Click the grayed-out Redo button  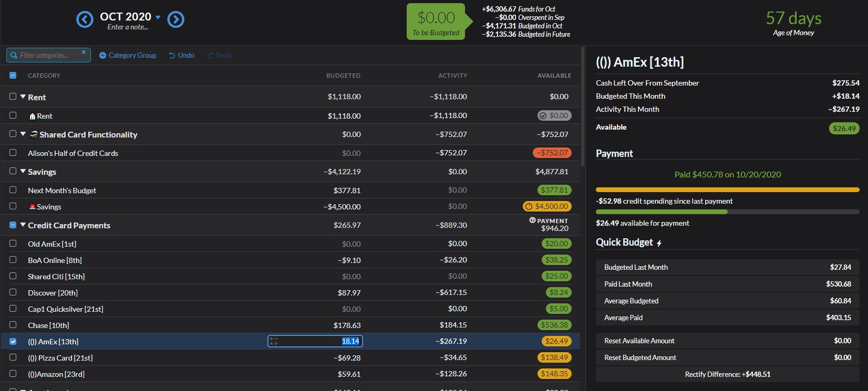(x=219, y=55)
